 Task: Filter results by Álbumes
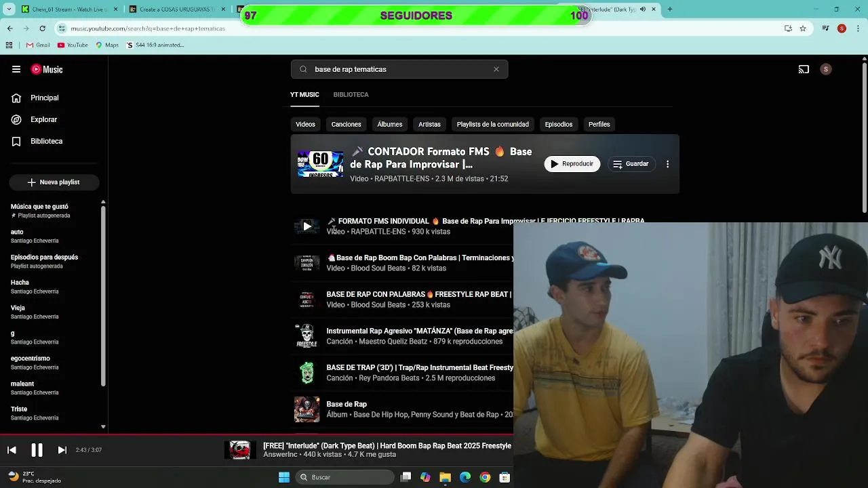coord(390,124)
